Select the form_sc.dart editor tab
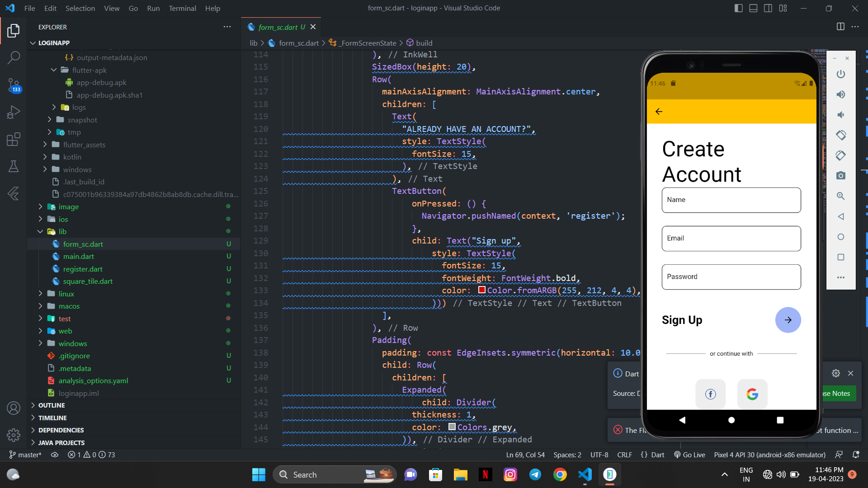 coord(281,27)
